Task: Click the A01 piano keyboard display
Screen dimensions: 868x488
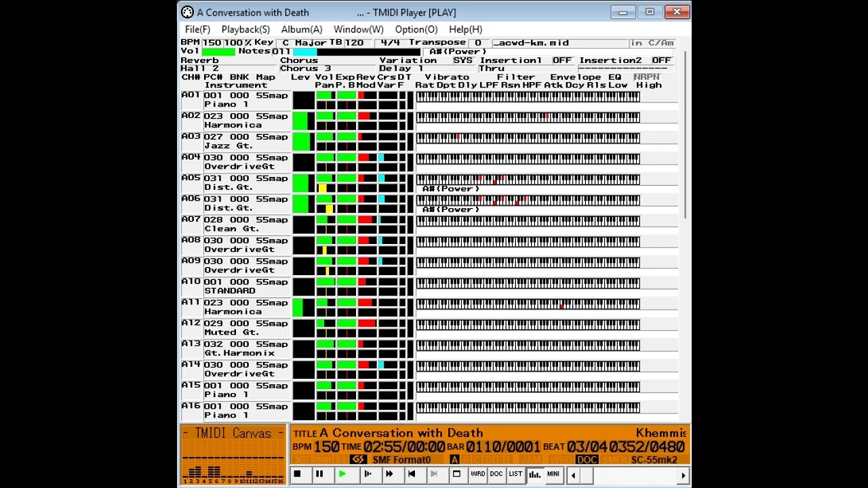Action: point(528,97)
